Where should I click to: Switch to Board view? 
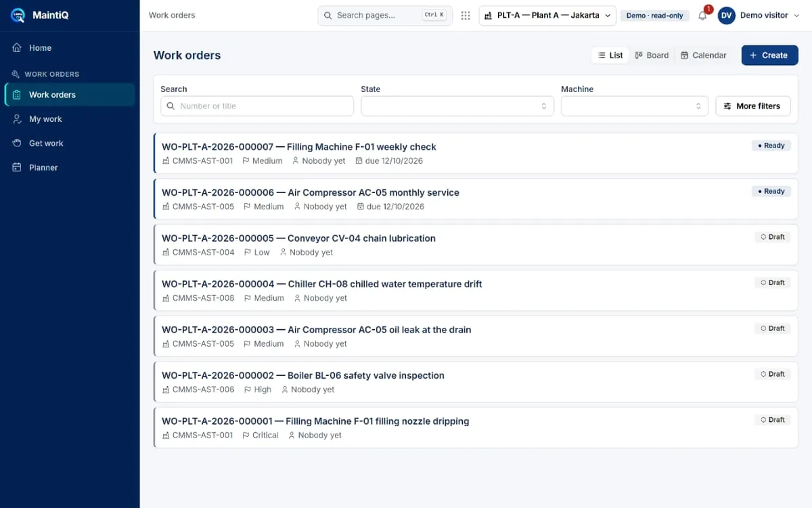point(652,56)
